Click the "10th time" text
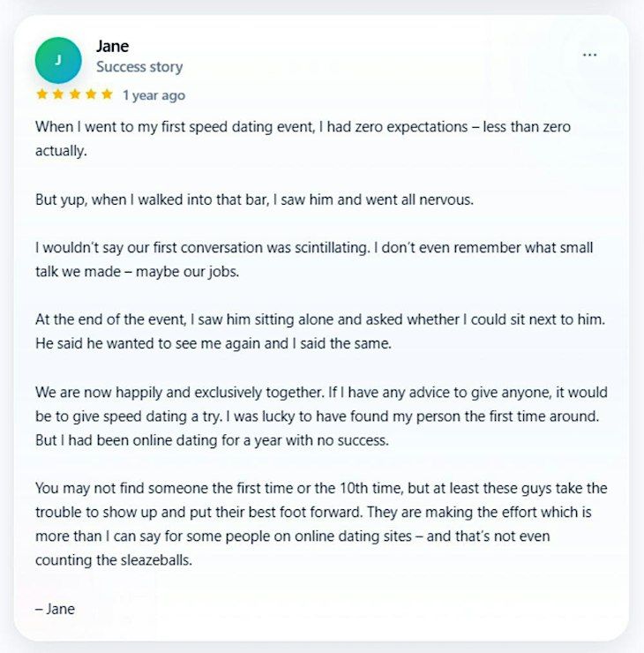This screenshot has width=644, height=653. click(371, 488)
